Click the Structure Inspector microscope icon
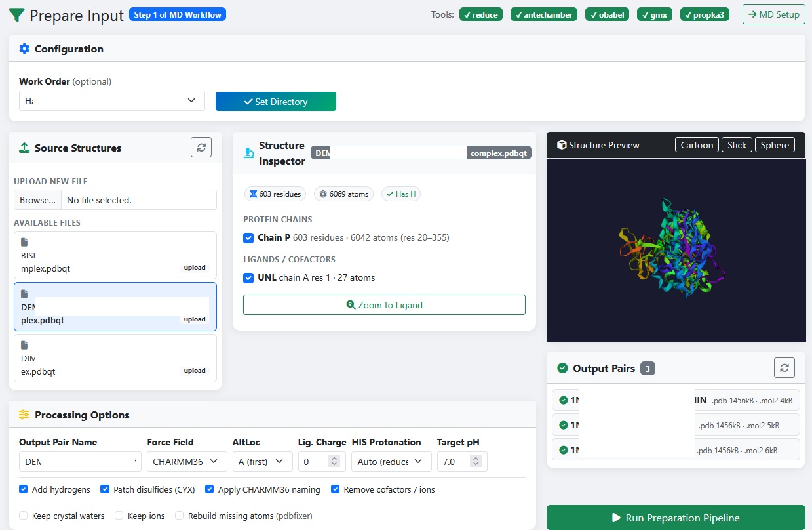 point(249,153)
